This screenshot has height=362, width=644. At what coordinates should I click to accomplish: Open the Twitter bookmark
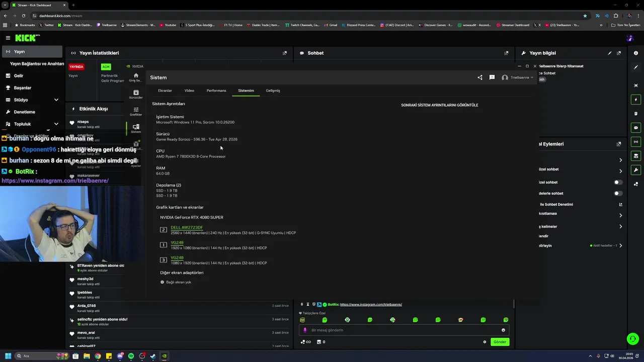pos(46,25)
